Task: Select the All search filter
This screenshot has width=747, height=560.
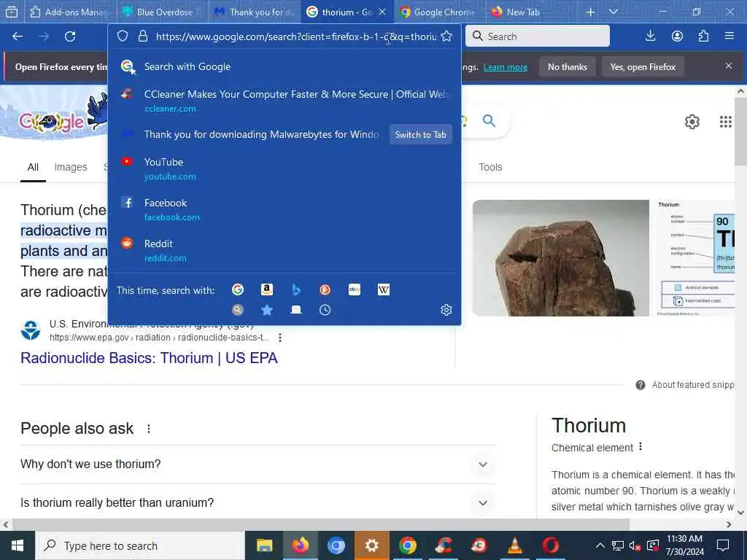Action: tap(33, 167)
